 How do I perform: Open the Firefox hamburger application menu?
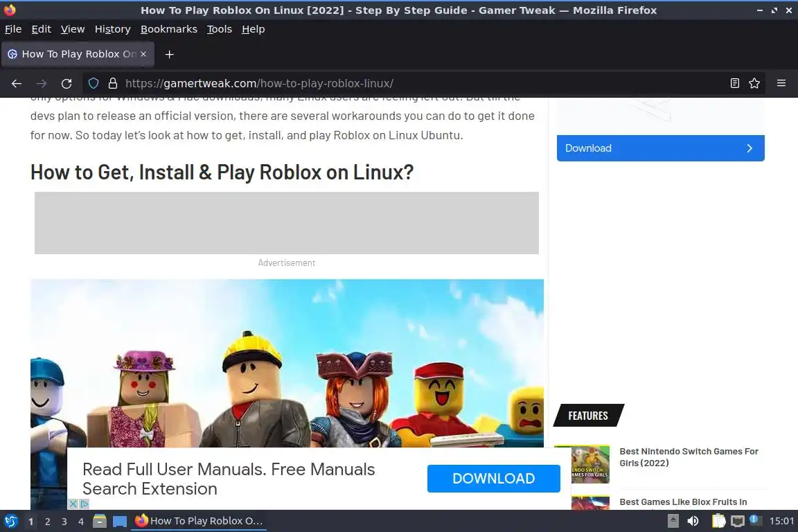[x=781, y=84]
